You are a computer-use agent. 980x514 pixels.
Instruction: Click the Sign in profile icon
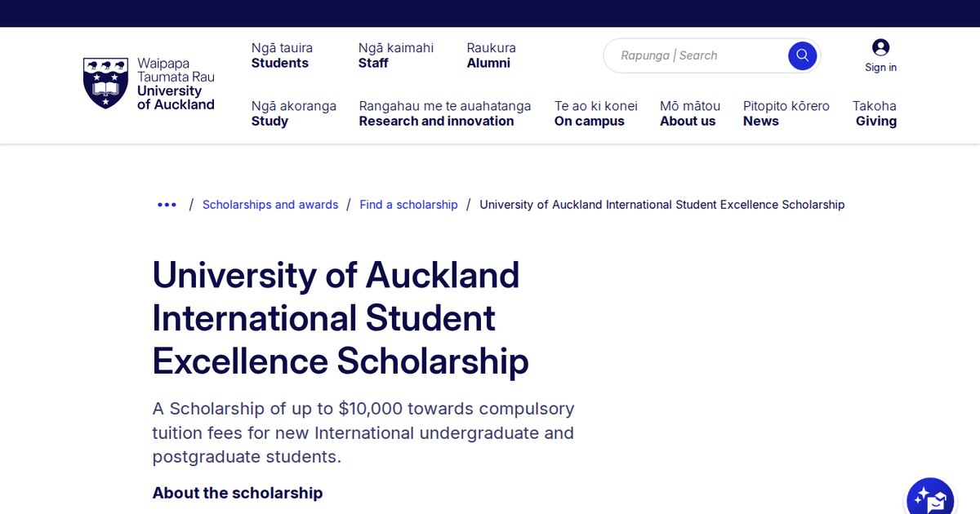(x=880, y=47)
